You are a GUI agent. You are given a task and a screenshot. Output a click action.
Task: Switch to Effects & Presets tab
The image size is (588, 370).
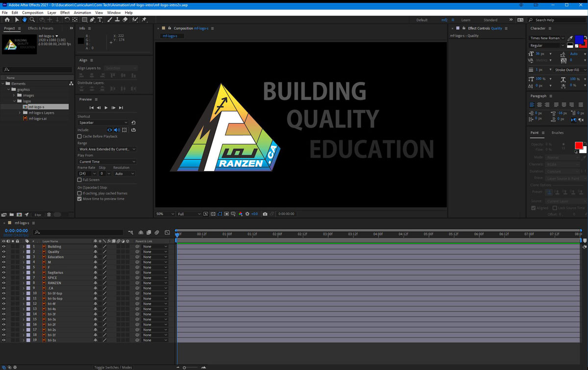[41, 28]
